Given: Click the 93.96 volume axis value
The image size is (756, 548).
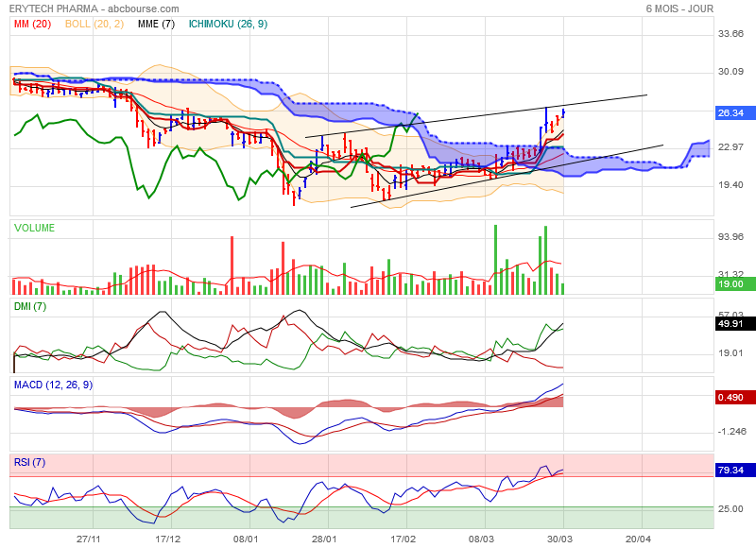Looking at the screenshot, I should tap(730, 236).
